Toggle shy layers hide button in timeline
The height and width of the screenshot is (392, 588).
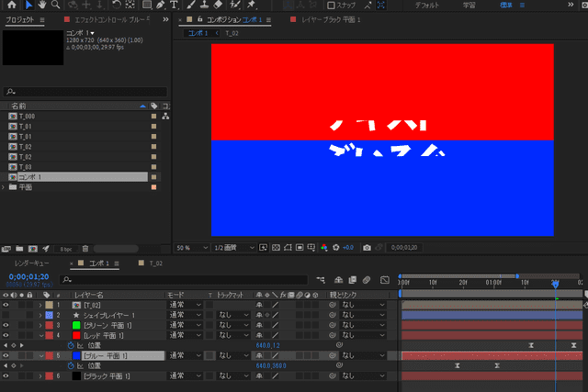tap(339, 280)
